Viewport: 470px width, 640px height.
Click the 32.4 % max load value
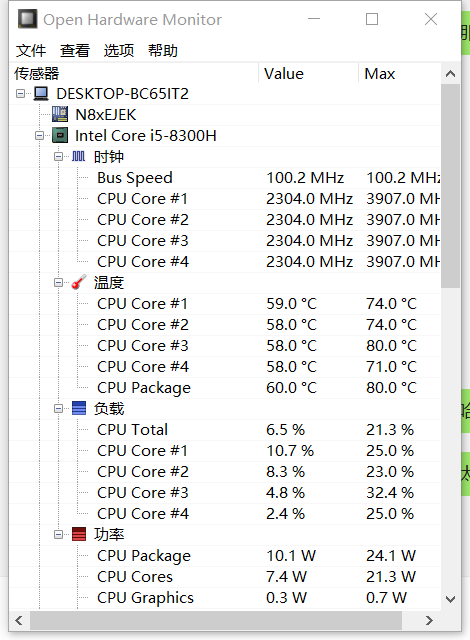click(x=390, y=493)
